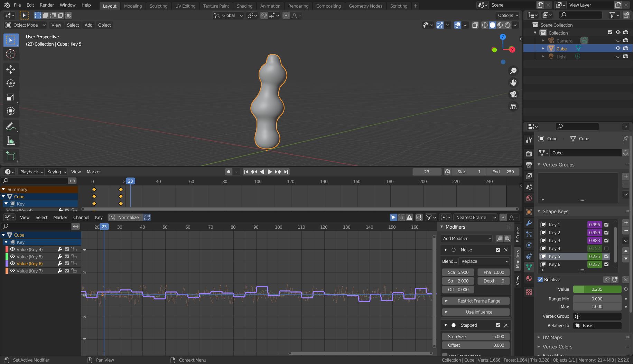This screenshot has height=364, width=633.
Task: Open the File menu
Action: (x=17, y=5)
